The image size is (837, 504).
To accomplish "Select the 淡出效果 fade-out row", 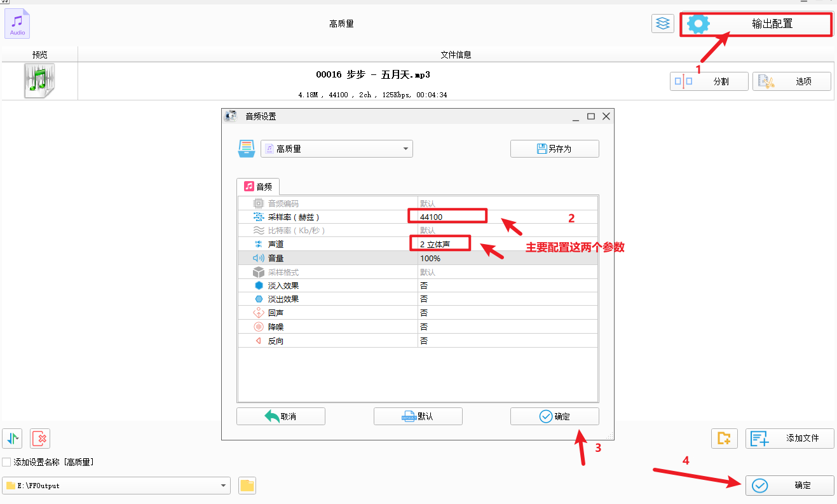I will [418, 299].
